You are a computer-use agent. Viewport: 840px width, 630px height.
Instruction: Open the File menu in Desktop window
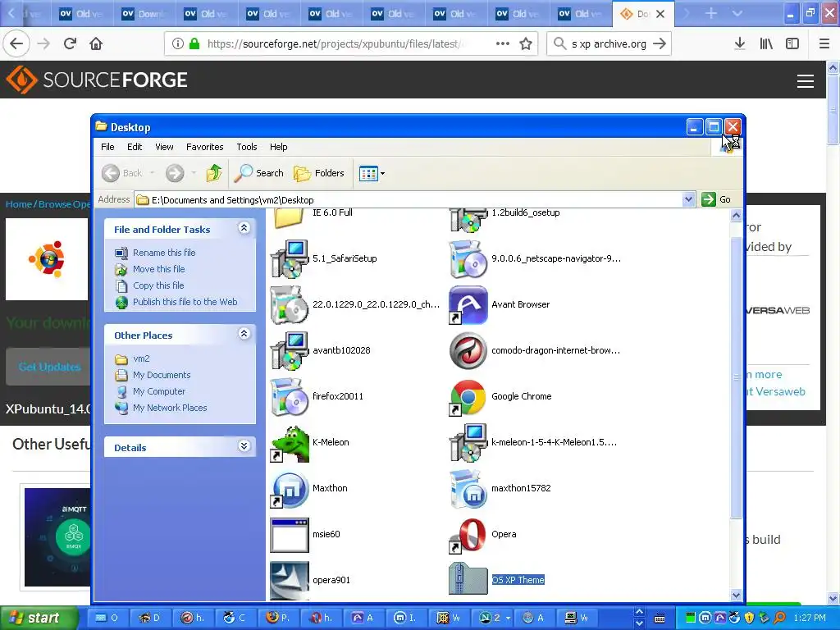tap(107, 147)
